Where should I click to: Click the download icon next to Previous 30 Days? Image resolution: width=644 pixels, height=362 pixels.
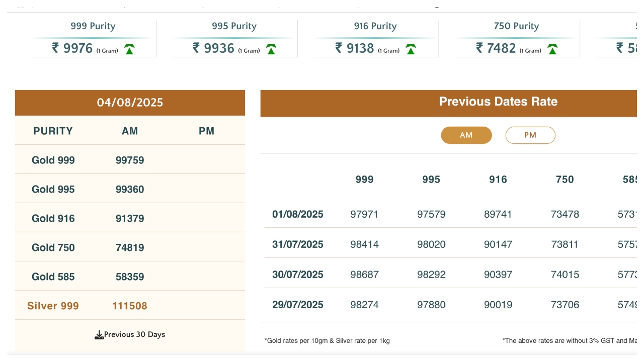click(x=99, y=335)
